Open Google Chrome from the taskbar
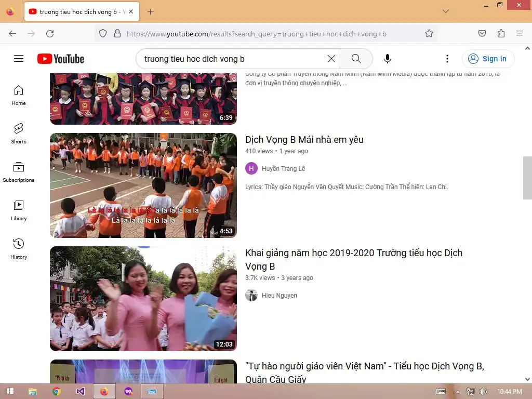 click(x=56, y=391)
